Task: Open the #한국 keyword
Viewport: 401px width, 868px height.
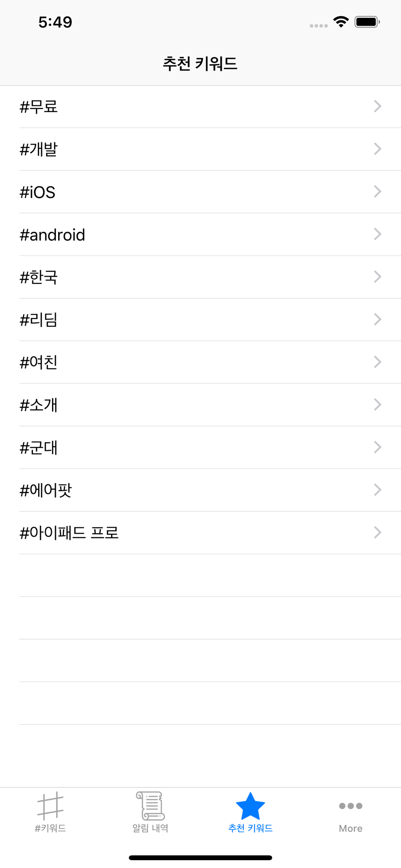Action: 200,277
